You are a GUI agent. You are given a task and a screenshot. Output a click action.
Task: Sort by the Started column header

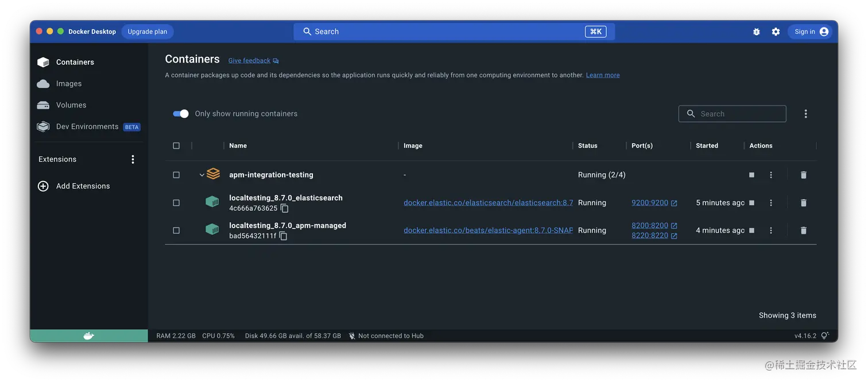[x=707, y=146]
